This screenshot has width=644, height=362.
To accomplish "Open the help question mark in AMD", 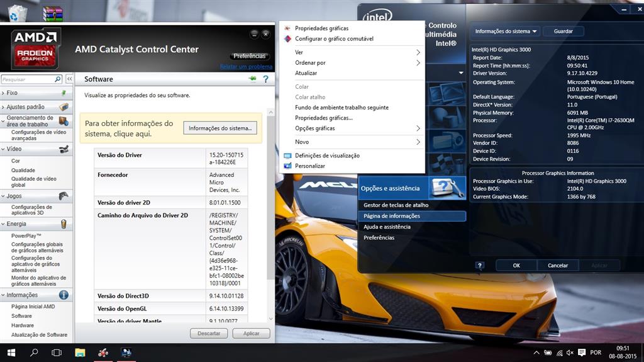I will (266, 79).
